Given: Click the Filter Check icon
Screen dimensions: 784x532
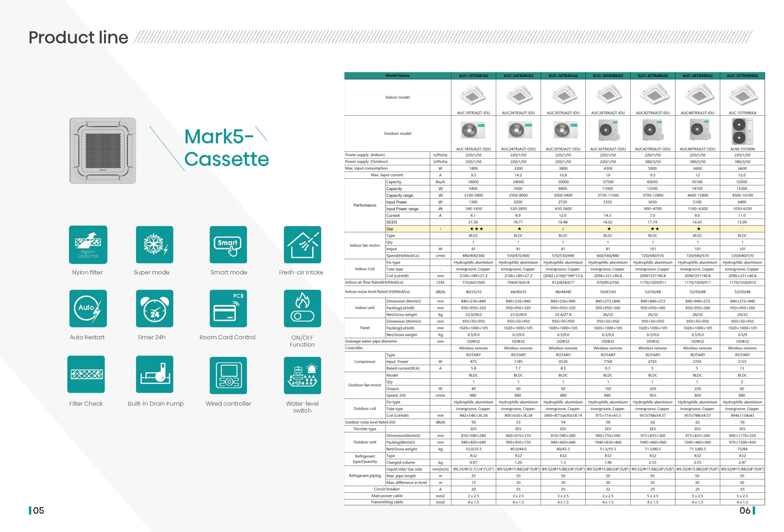Looking at the screenshot, I should 86,374.
